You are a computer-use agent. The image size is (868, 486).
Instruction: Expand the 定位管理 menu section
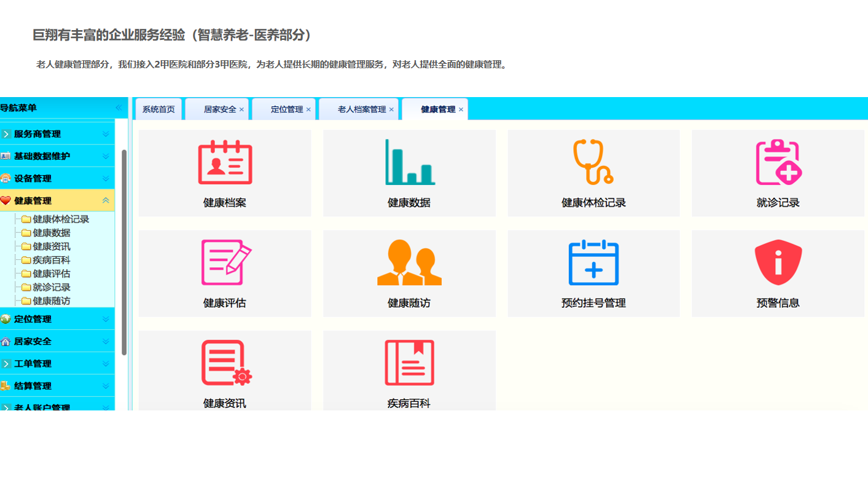[x=106, y=319]
